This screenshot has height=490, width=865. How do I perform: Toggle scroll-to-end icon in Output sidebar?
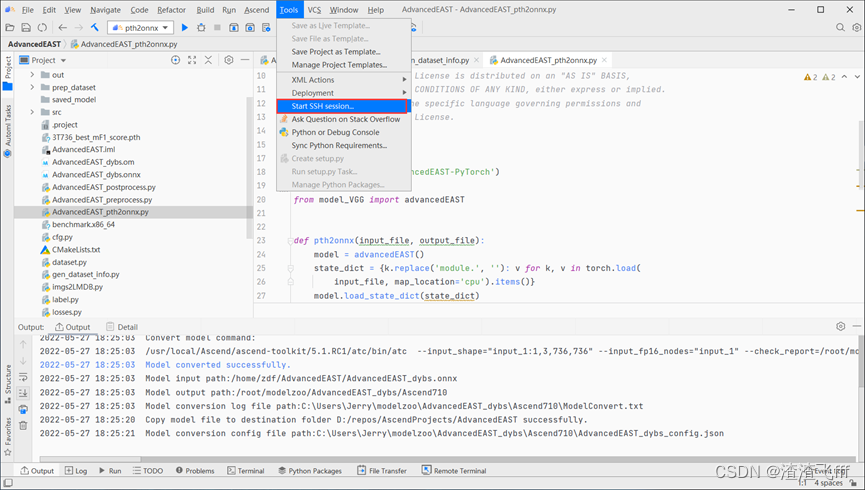23,393
